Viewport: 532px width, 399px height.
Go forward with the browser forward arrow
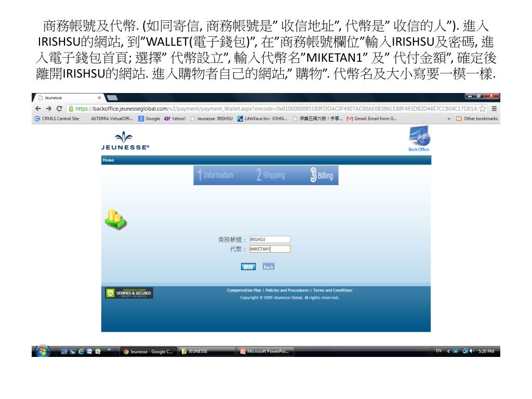click(48, 109)
